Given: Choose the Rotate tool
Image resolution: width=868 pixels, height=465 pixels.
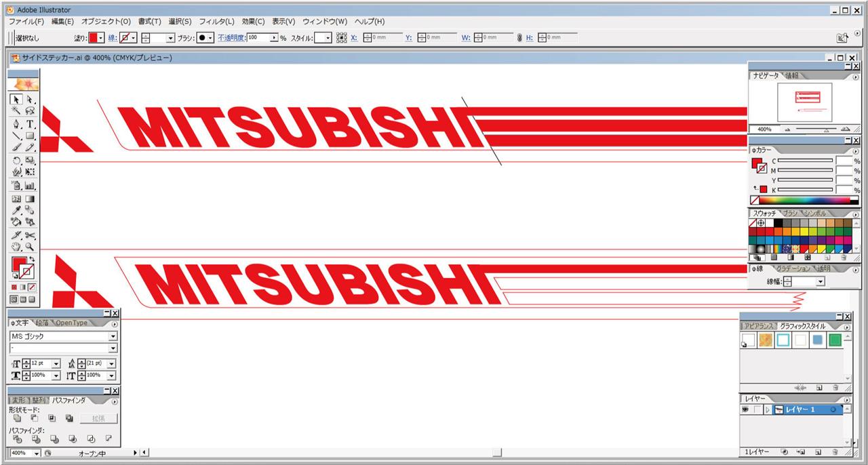Looking at the screenshot, I should point(17,161).
